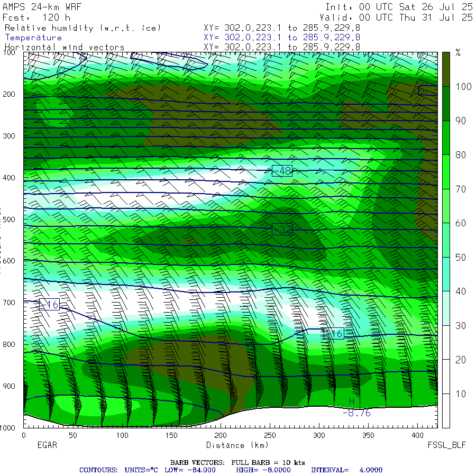Click the '-16' contour label near 800 hPa

point(334,334)
